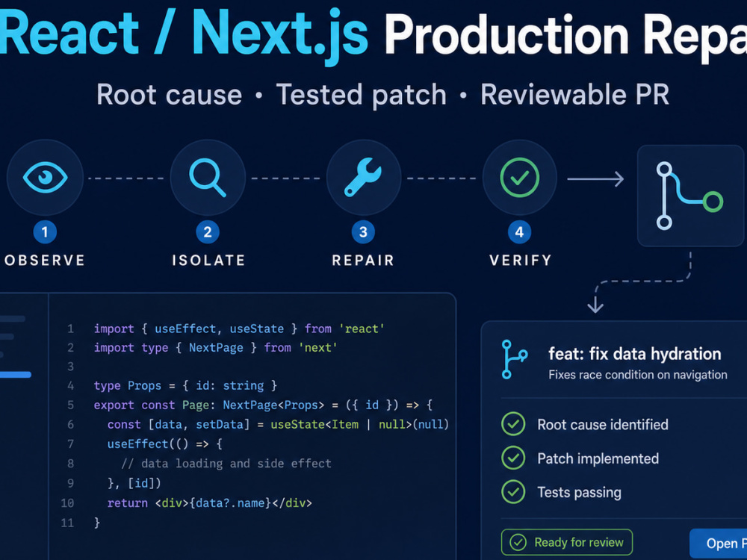Click the large git branch merge icon

689,196
